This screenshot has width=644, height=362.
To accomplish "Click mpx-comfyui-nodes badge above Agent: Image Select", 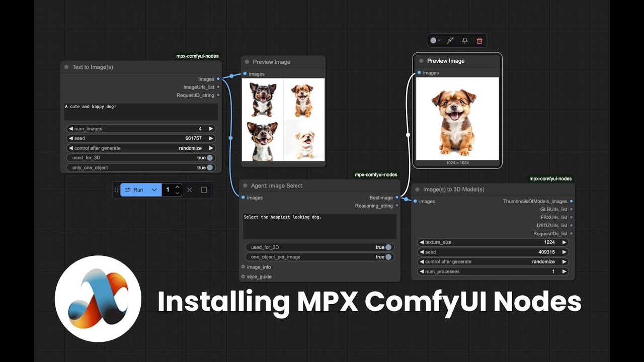I will 376,174.
